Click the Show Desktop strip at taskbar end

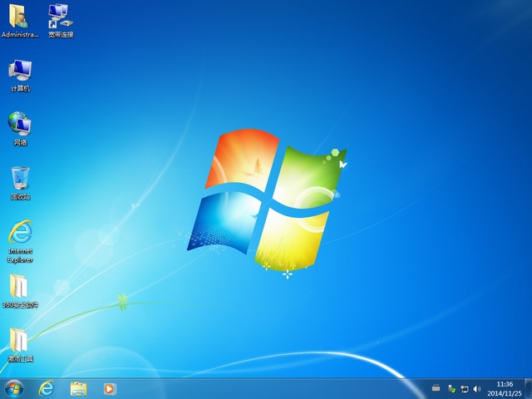pos(528,388)
